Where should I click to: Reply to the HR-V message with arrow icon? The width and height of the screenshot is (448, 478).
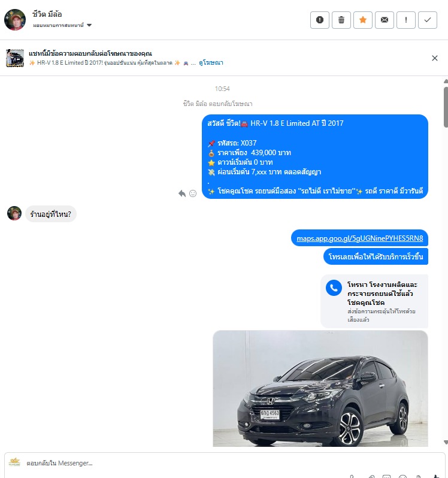point(182,193)
